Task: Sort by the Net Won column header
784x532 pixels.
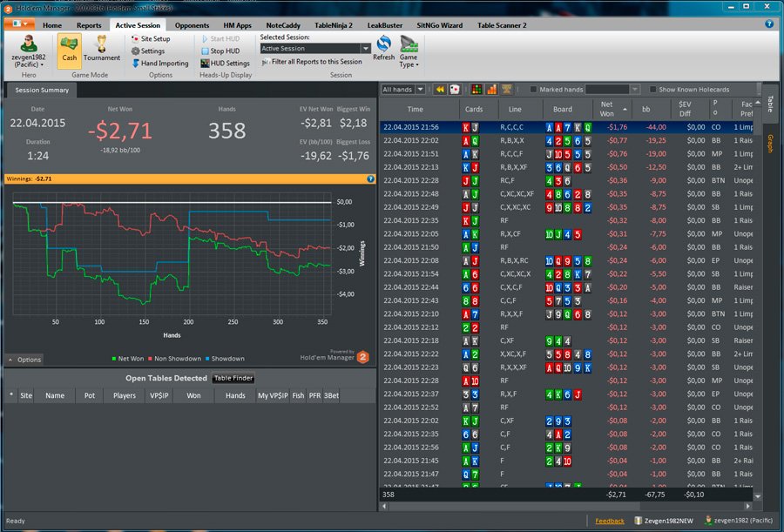Action: [x=606, y=109]
